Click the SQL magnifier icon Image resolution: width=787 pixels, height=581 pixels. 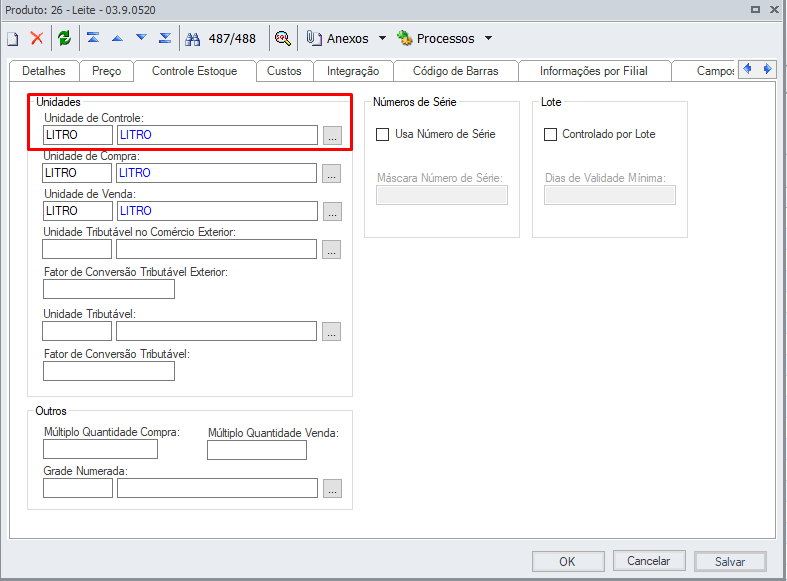point(283,38)
